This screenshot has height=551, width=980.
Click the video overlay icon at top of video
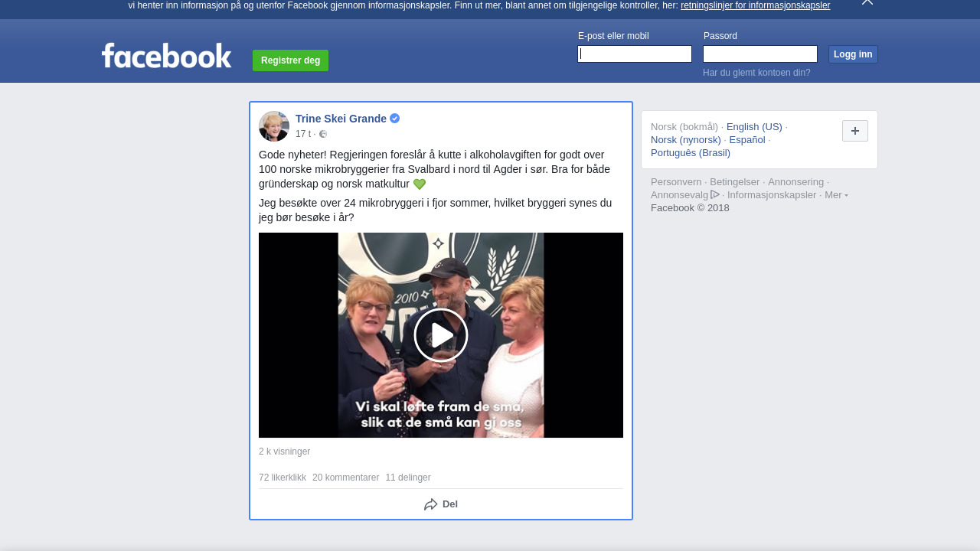[438, 243]
